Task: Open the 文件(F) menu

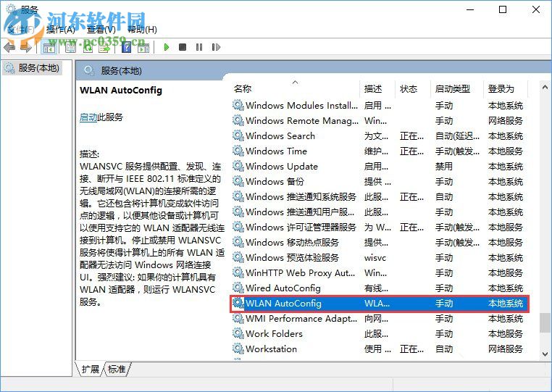Action: pos(20,30)
